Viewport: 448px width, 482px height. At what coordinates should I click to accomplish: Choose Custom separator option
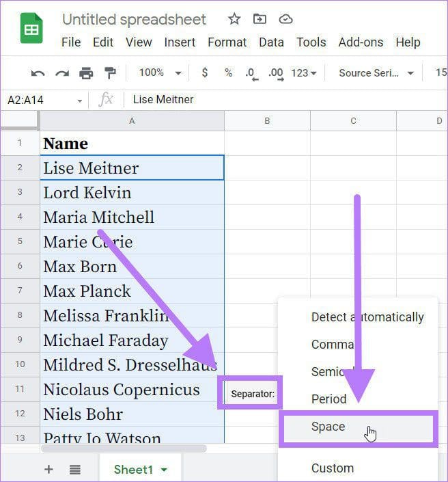(x=358, y=468)
